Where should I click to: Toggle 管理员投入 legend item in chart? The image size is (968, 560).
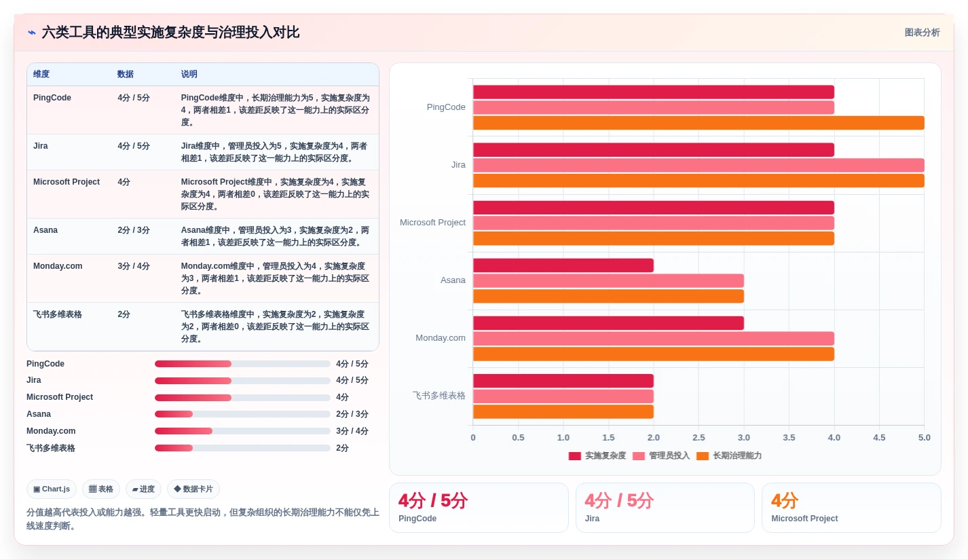[661, 456]
